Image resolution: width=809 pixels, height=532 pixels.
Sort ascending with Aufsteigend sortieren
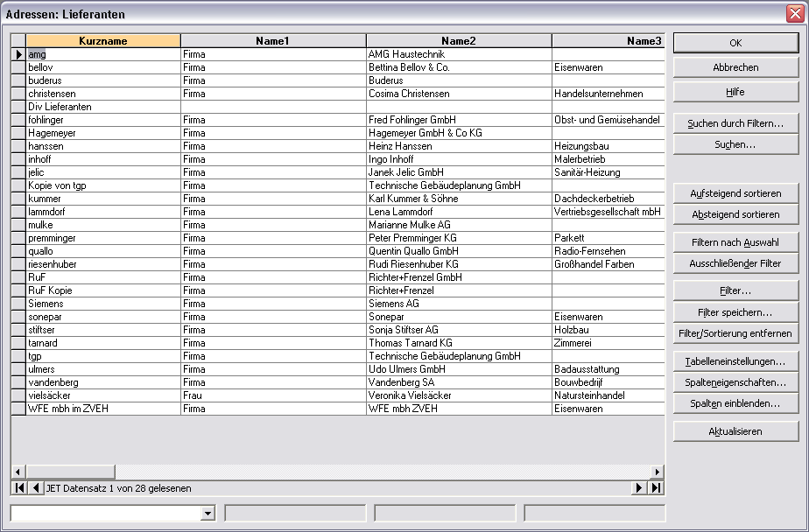[x=735, y=193]
